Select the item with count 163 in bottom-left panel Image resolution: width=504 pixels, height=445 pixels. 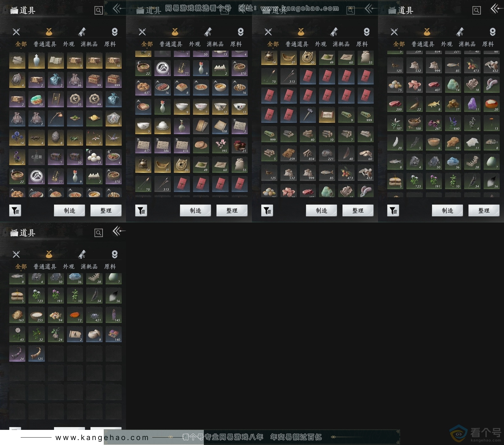coord(17,315)
